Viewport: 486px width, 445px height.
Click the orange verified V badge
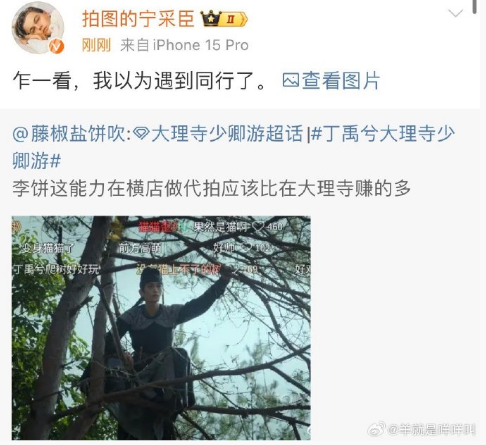click(x=56, y=47)
